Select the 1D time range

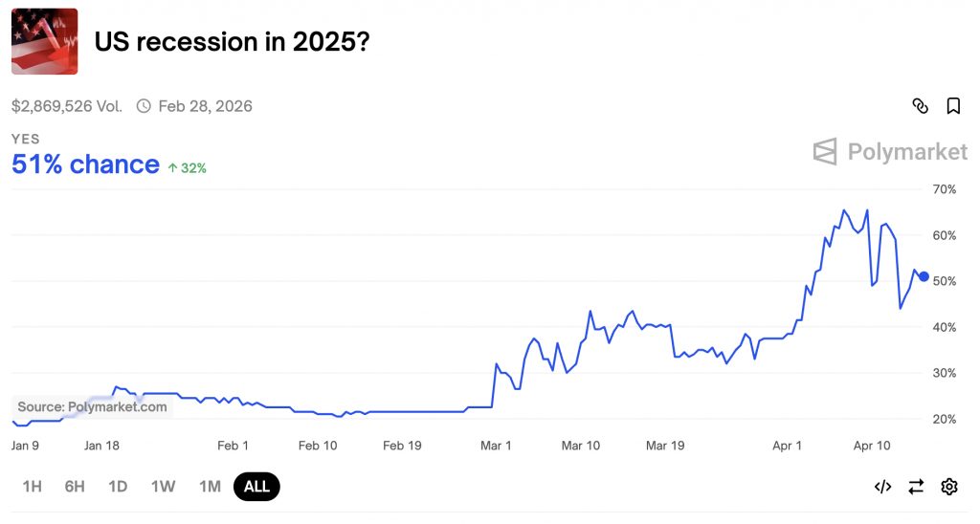tap(118, 487)
